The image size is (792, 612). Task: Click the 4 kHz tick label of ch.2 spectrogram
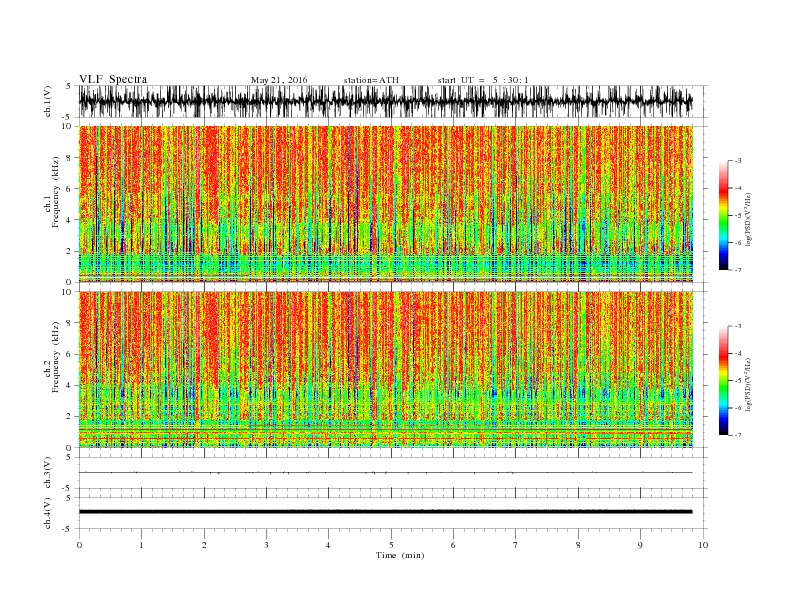coord(69,386)
